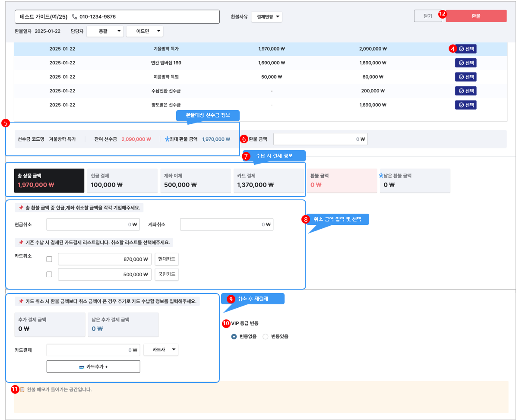Click 선택 for 연간 멤버쉽 169 row
The width and height of the screenshot is (516, 420).
[465, 63]
